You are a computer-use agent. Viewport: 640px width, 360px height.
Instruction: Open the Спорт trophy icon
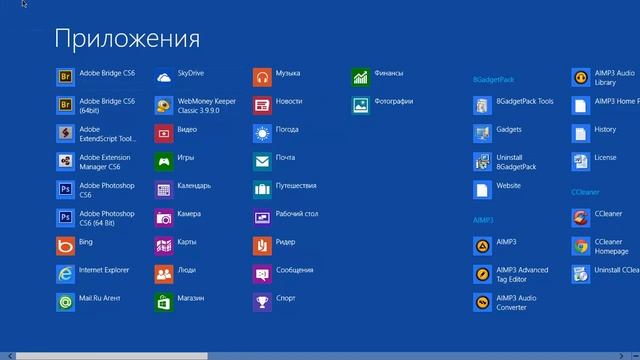(x=262, y=302)
